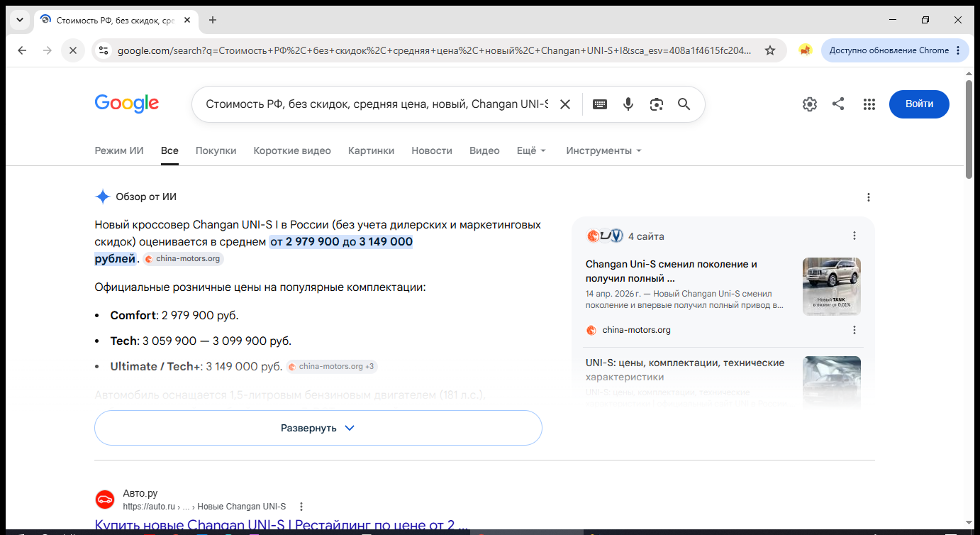Stop loading the page

[x=73, y=50]
